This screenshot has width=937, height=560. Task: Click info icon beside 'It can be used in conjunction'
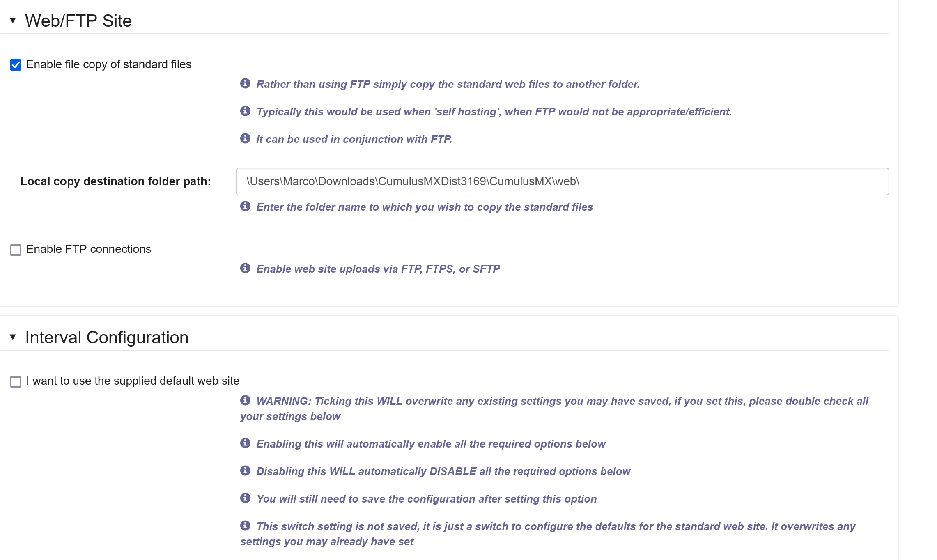tap(245, 138)
